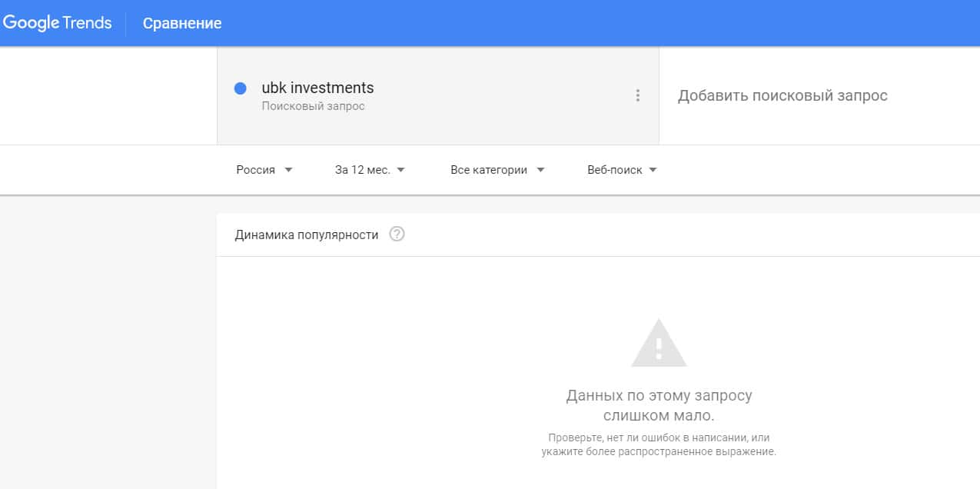Click the help question mark icon
This screenshot has width=980, height=489.
tap(397, 235)
